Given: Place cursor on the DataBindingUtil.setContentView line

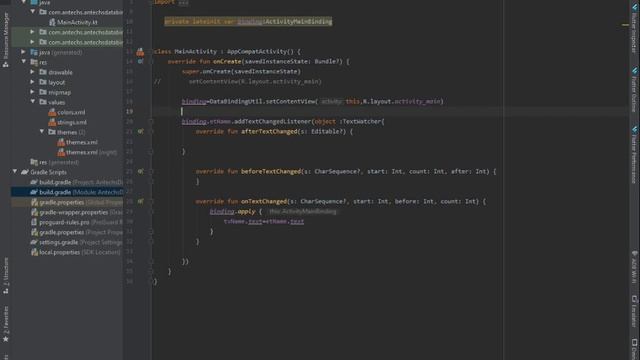Looking at the screenshot, I should (x=312, y=101).
